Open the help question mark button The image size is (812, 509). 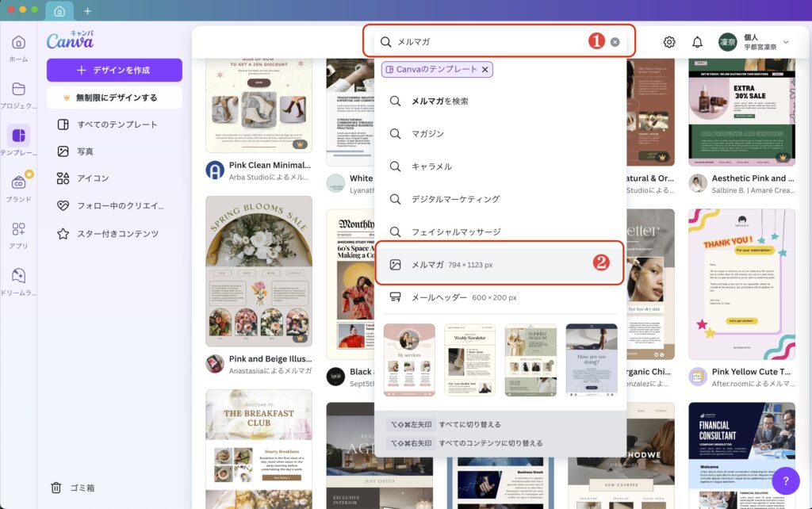[786, 481]
